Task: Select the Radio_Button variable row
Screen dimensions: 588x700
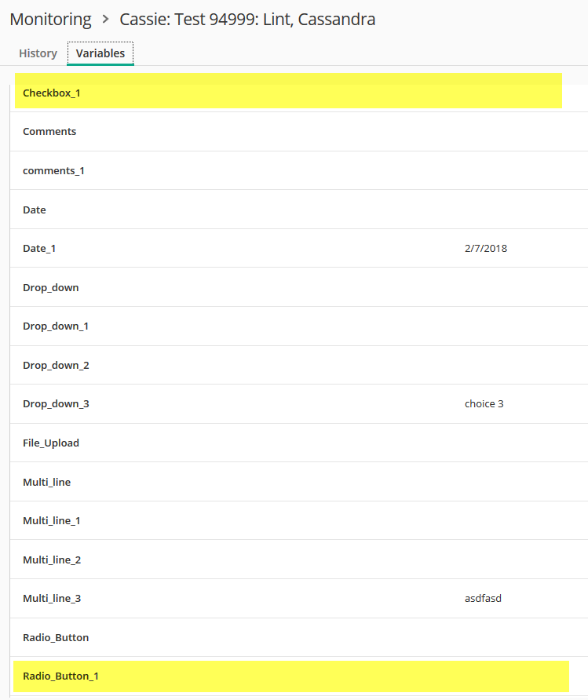Action: pyautogui.click(x=299, y=637)
